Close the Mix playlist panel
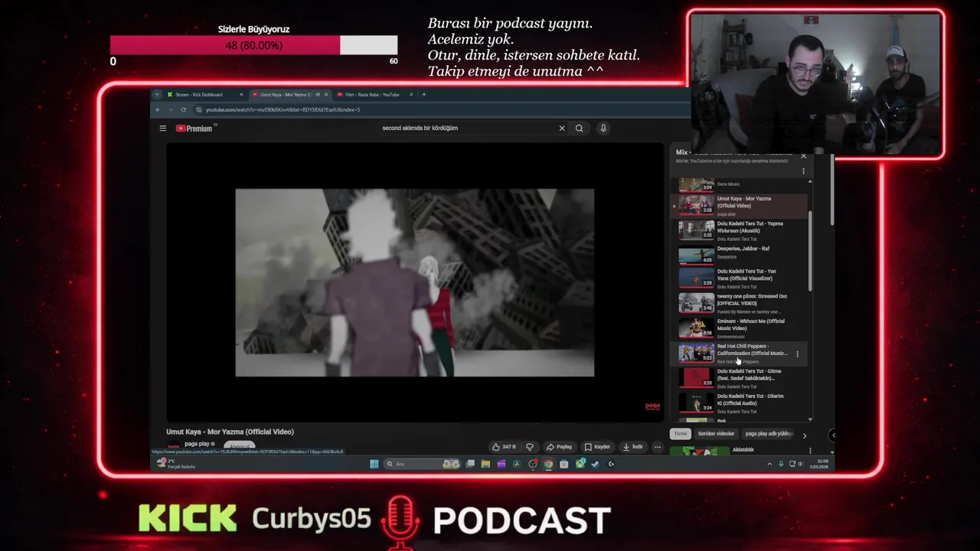 [x=803, y=155]
